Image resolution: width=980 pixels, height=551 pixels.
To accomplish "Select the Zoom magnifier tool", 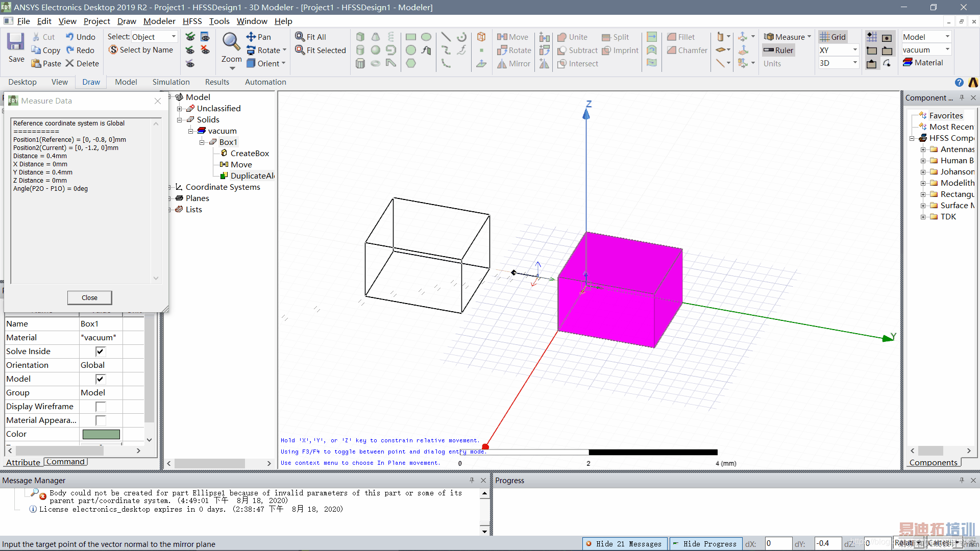I will click(231, 42).
